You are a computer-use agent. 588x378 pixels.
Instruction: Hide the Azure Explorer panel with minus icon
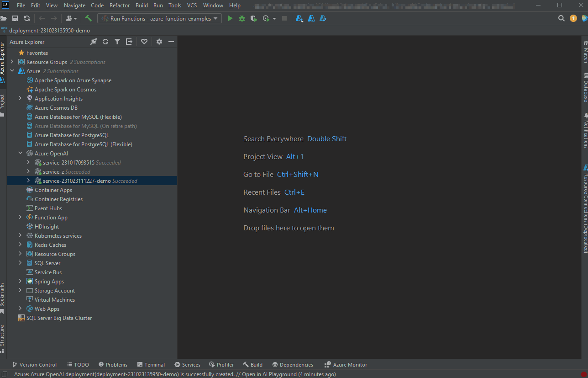171,42
